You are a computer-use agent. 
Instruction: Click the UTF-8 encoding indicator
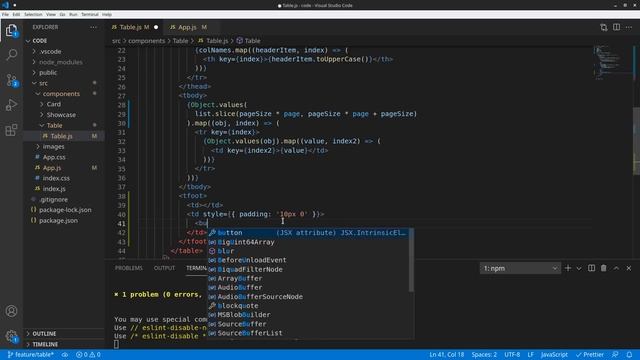(x=512, y=355)
